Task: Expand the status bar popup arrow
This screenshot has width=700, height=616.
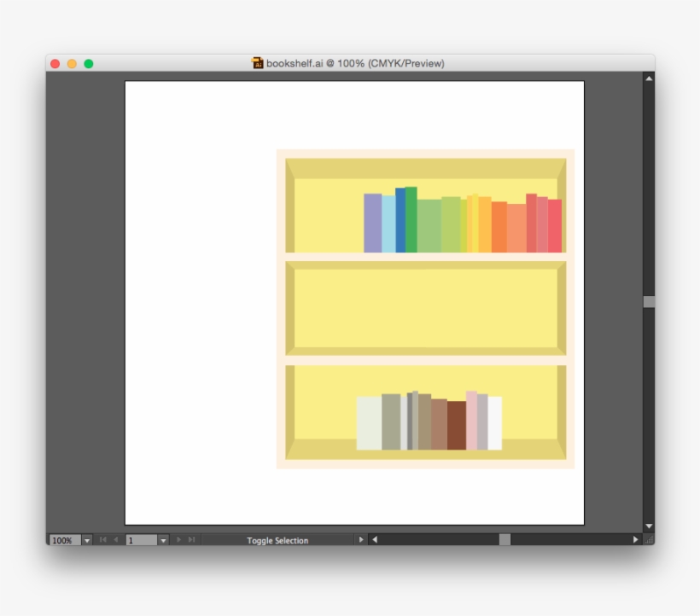Action: tap(360, 540)
